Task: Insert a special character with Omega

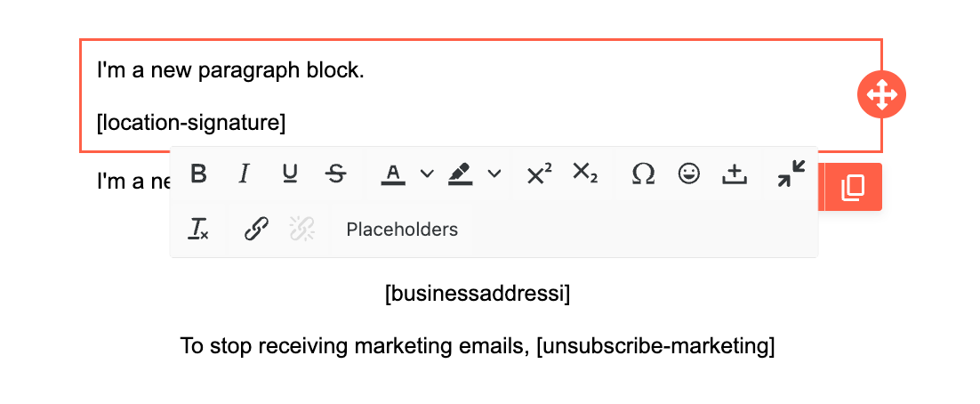Action: point(643,174)
